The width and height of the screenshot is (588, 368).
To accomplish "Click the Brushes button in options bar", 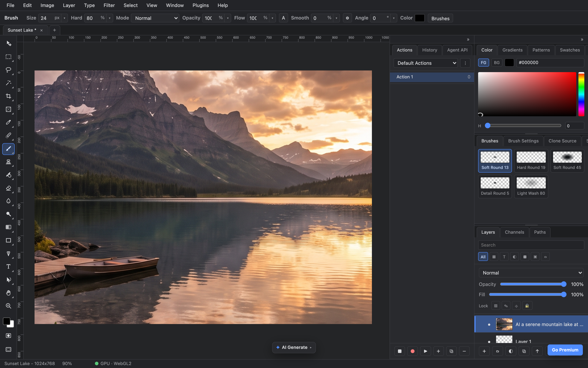I will [x=440, y=18].
